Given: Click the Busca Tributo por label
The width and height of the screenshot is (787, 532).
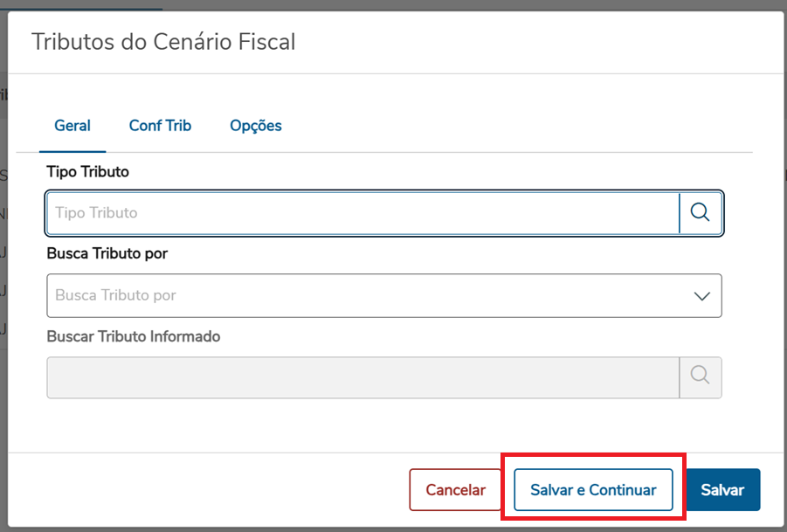Looking at the screenshot, I should (x=107, y=253).
